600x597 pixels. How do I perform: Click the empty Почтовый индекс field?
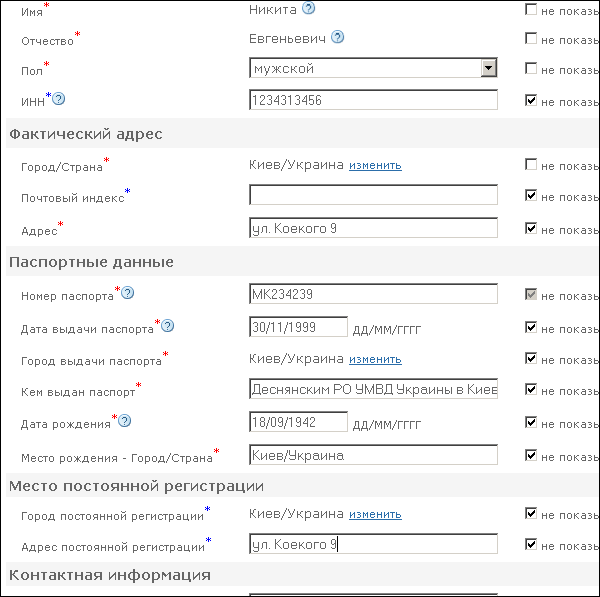click(373, 195)
